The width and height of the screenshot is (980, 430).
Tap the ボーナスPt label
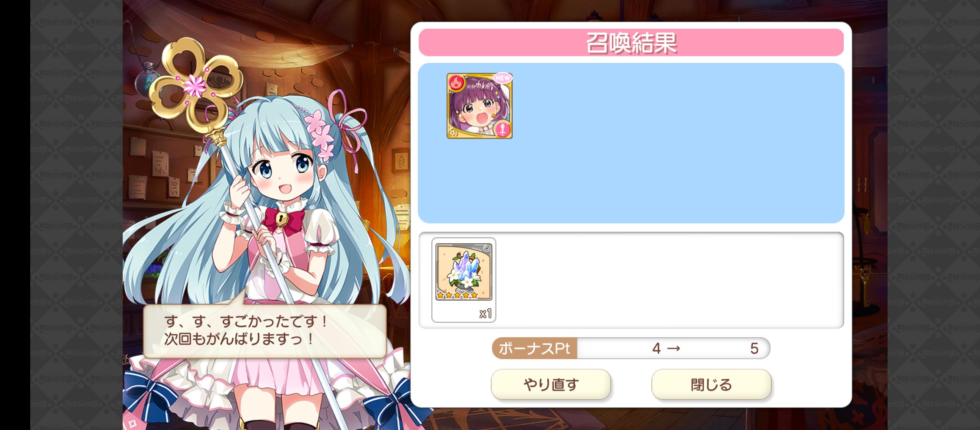[x=535, y=349]
